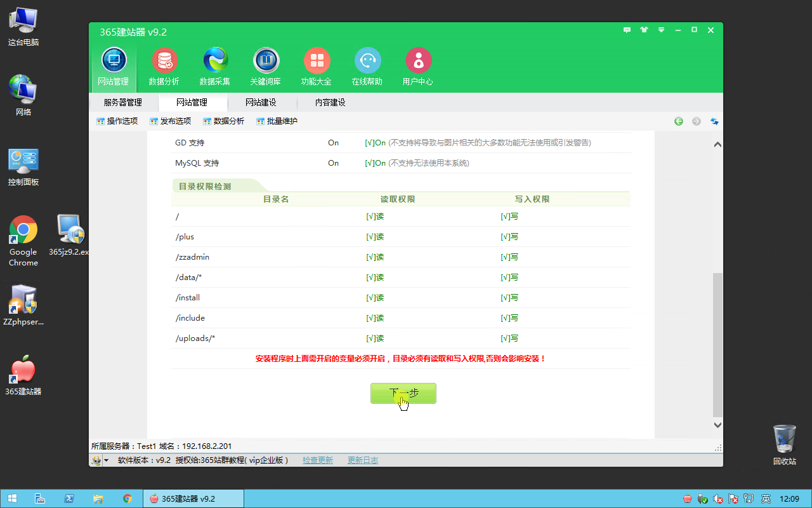
Task: Open File Explorer in taskbar
Action: click(x=98, y=498)
